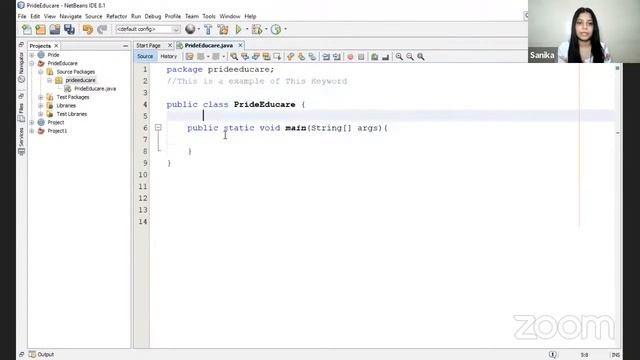The height and width of the screenshot is (360, 640).
Task: Open the Tools menu
Action: pos(209,16)
